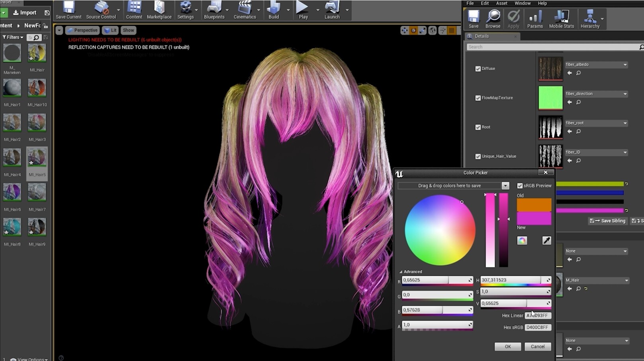644x361 pixels.
Task: Open the Window menu
Action: coord(522,3)
